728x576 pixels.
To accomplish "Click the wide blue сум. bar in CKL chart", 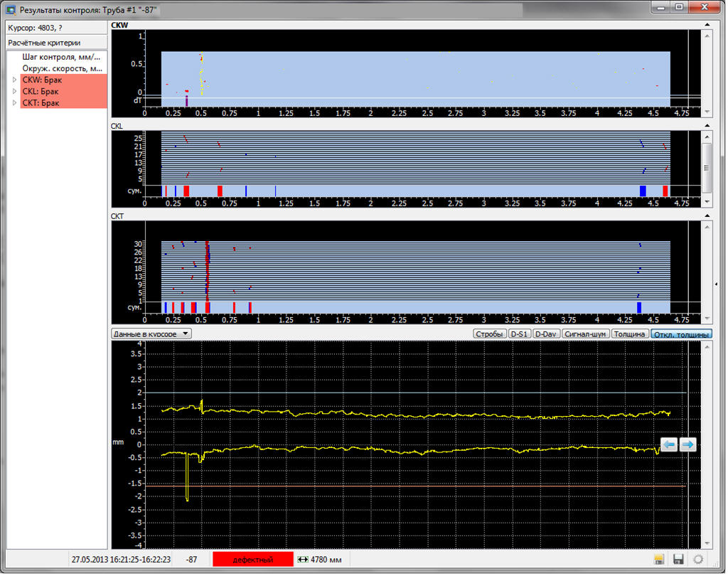I will click(x=644, y=191).
